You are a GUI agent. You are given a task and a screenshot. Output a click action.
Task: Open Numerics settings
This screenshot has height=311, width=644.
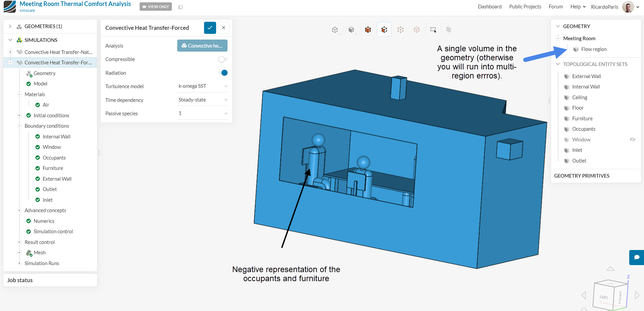pyautogui.click(x=44, y=221)
